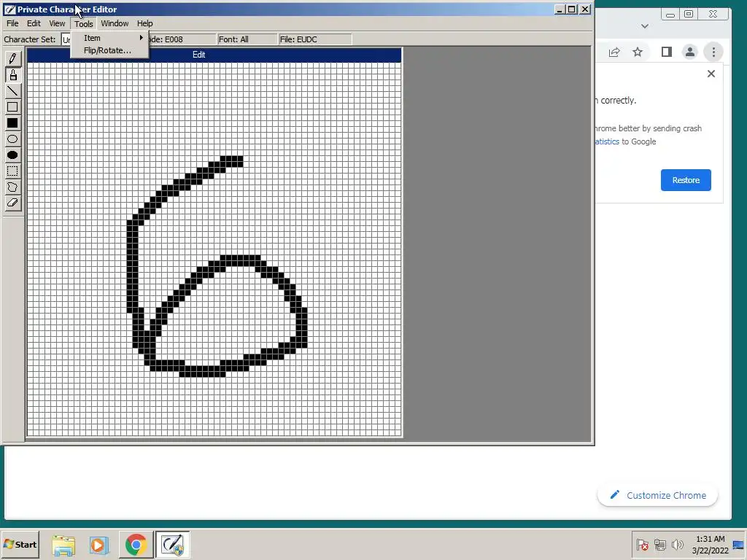The image size is (747, 560).
Task: Click the Action Center flag tray icon
Action: point(642,544)
